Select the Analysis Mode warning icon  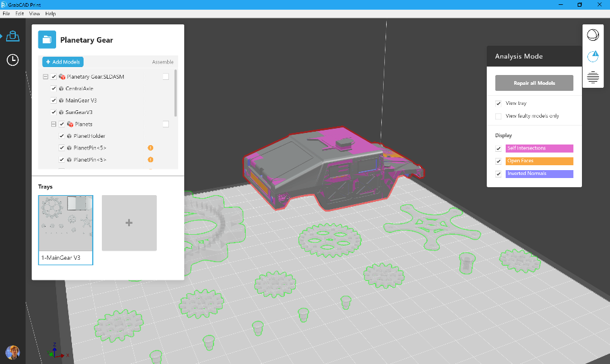pyautogui.click(x=593, y=56)
